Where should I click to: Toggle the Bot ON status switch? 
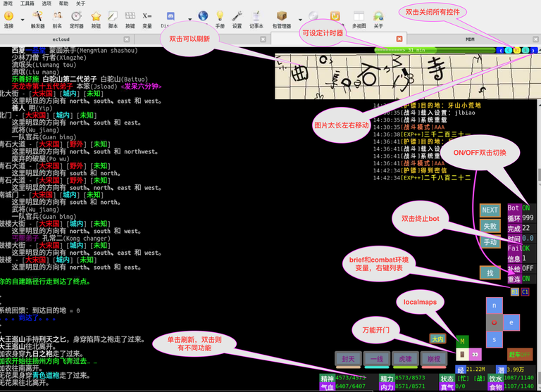point(526,208)
